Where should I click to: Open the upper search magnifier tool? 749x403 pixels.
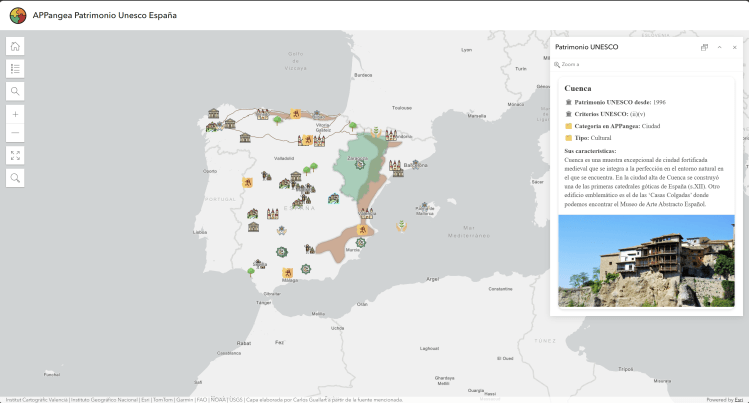coord(15,91)
